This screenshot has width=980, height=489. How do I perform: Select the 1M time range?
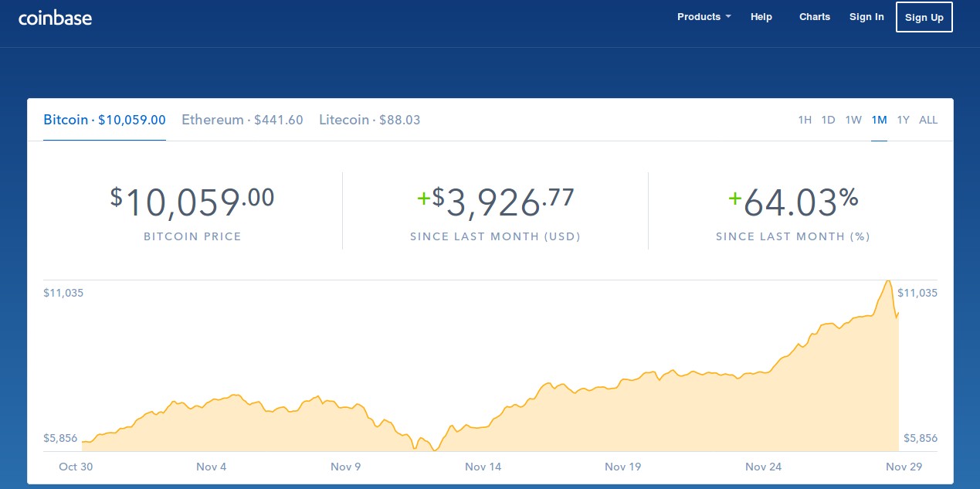(879, 120)
